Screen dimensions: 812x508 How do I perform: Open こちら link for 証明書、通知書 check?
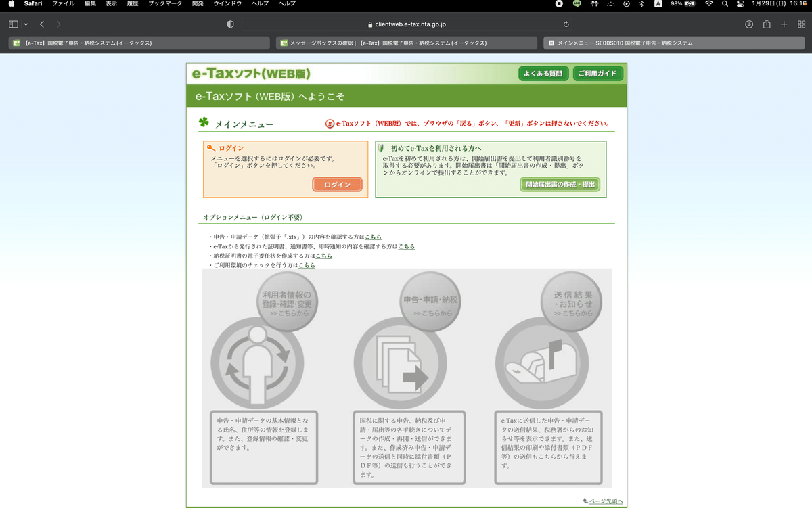(407, 247)
